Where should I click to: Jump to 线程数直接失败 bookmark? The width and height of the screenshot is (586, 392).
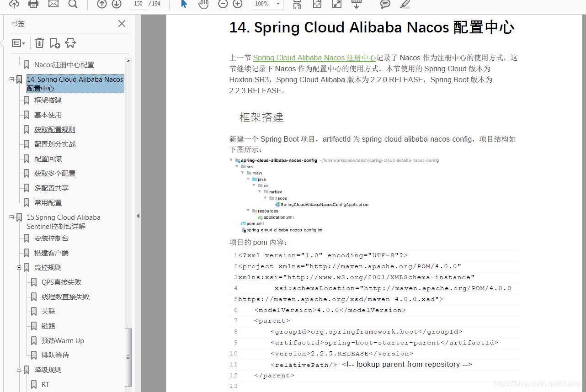(65, 297)
